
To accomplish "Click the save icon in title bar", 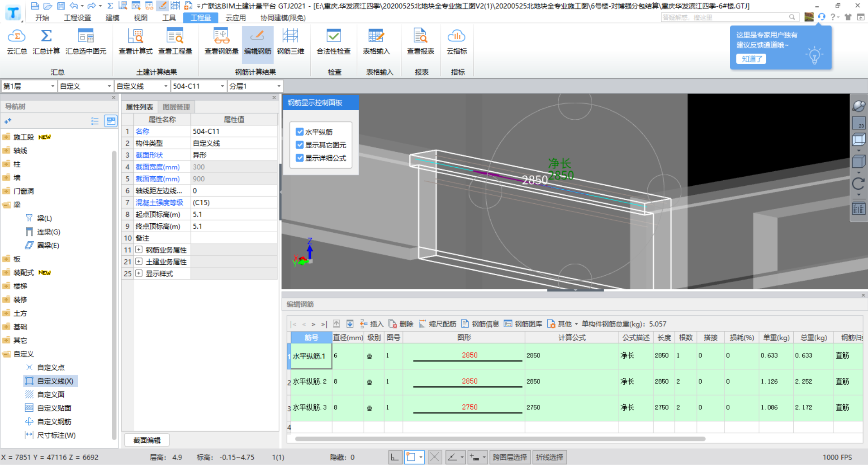I will tap(61, 6).
